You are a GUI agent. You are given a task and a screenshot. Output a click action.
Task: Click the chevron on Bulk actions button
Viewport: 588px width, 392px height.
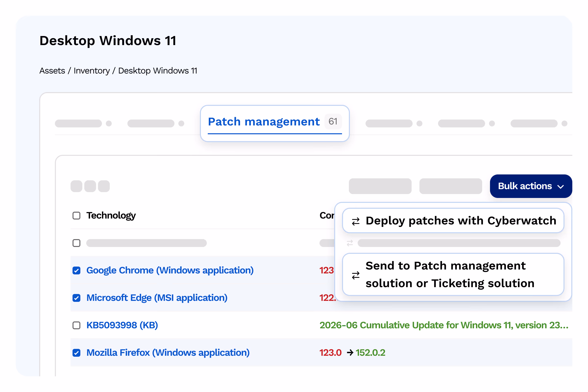point(561,187)
